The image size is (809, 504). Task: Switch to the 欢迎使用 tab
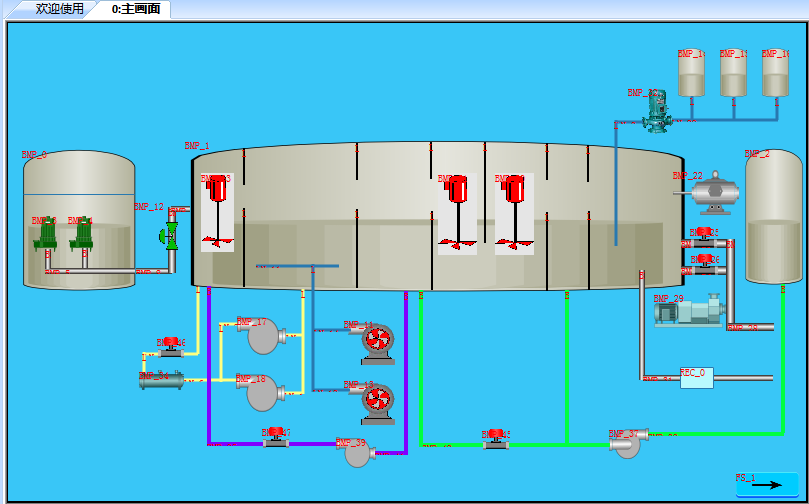[x=59, y=9]
